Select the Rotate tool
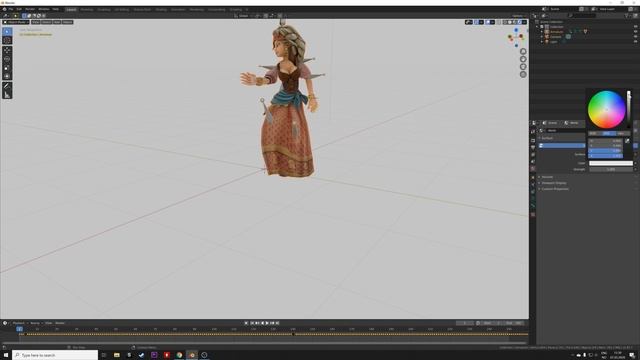The height and width of the screenshot is (360, 640). coord(7,59)
